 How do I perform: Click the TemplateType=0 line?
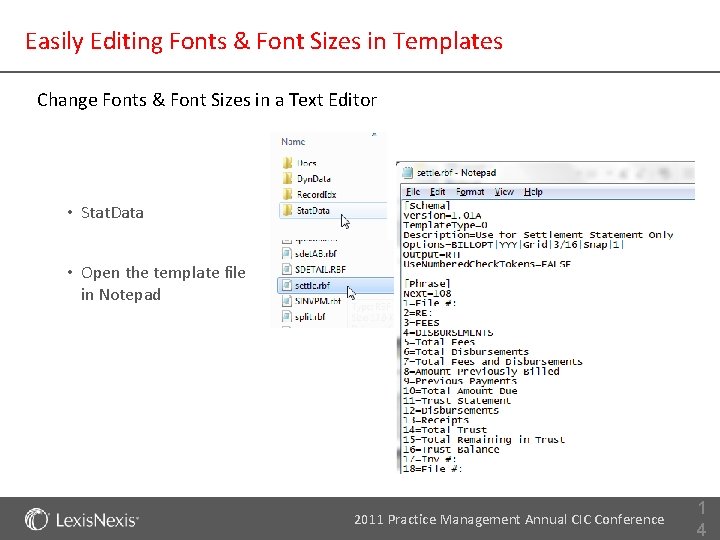point(445,225)
